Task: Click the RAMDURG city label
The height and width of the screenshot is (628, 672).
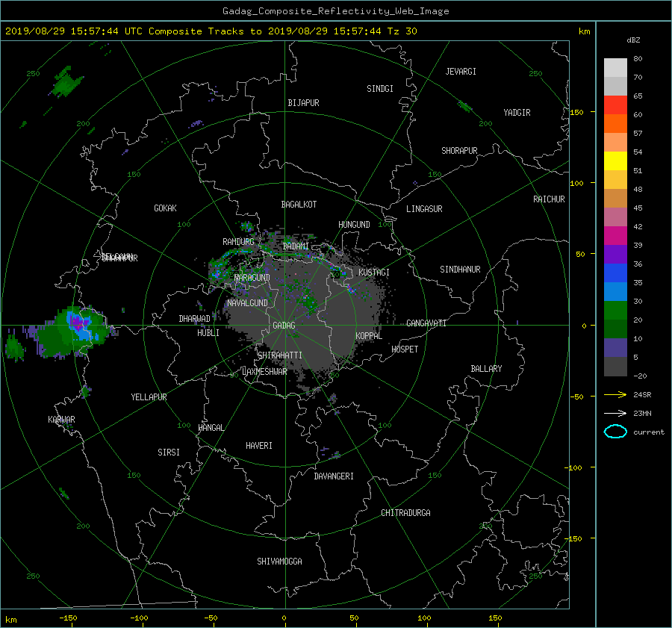Action: pyautogui.click(x=238, y=242)
